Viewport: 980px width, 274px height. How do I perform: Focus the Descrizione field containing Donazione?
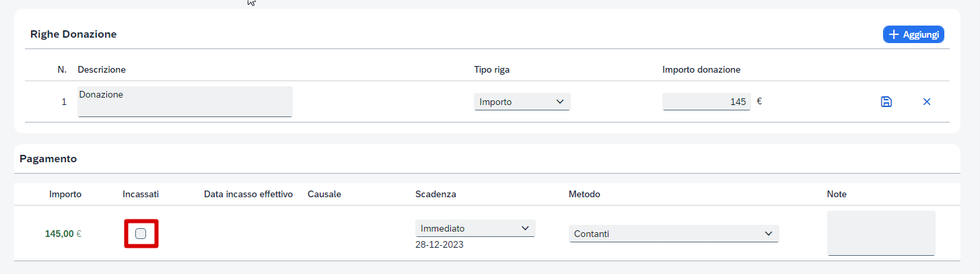click(x=185, y=102)
